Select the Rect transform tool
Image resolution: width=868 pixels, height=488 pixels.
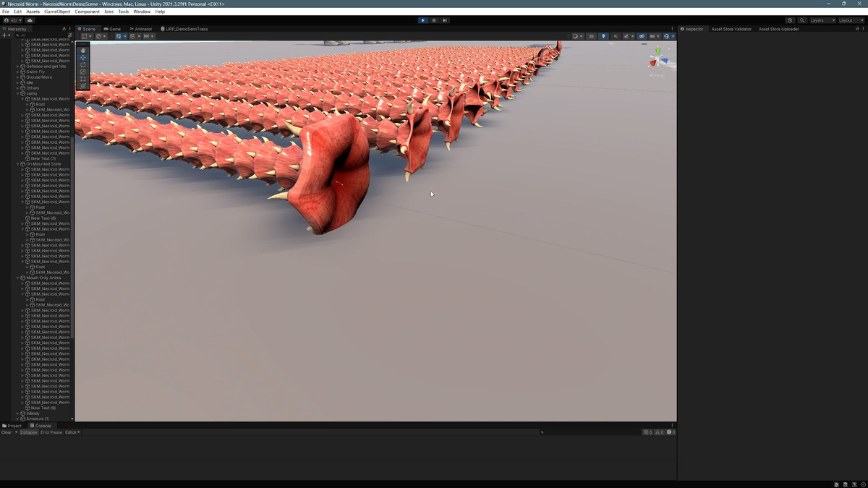coord(82,79)
